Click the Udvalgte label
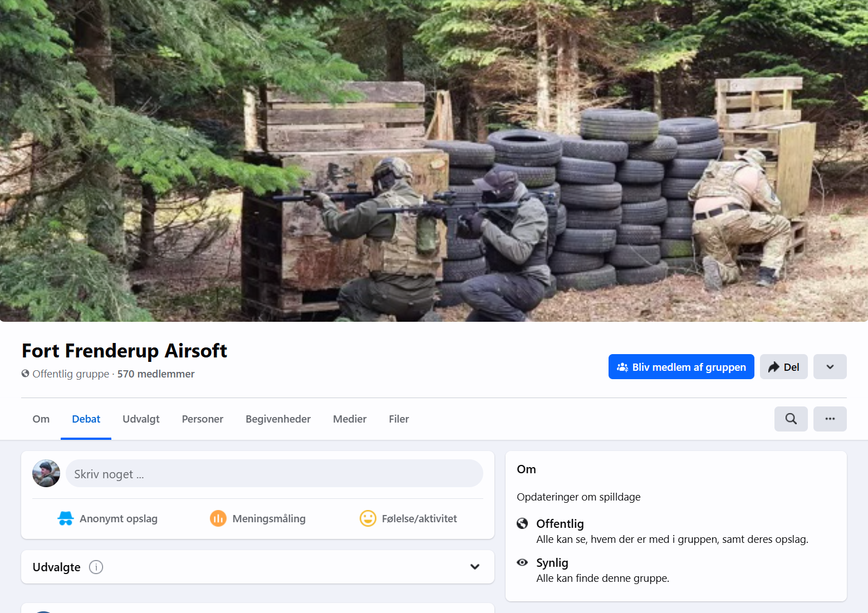868x613 pixels. tap(57, 567)
